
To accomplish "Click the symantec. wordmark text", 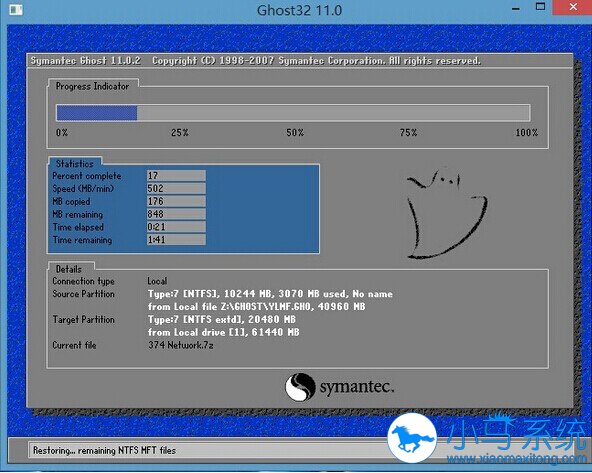I will tap(357, 388).
